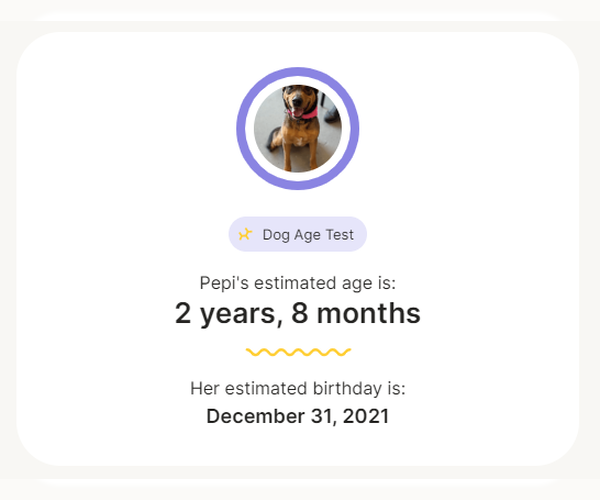Click the "Her estimated birthday is:" label
This screenshot has width=600, height=500.
point(298,388)
